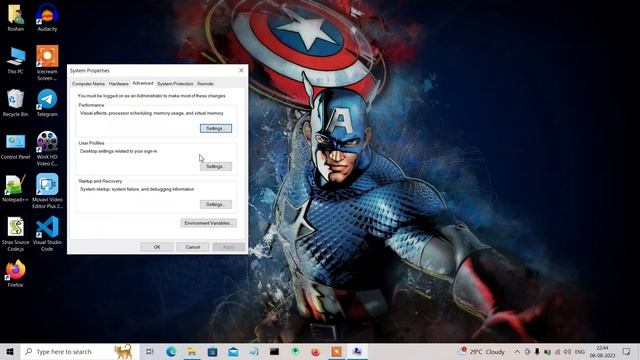Screen dimensions: 640x360
Task: Cancel the System Properties dialog
Action: (192, 247)
